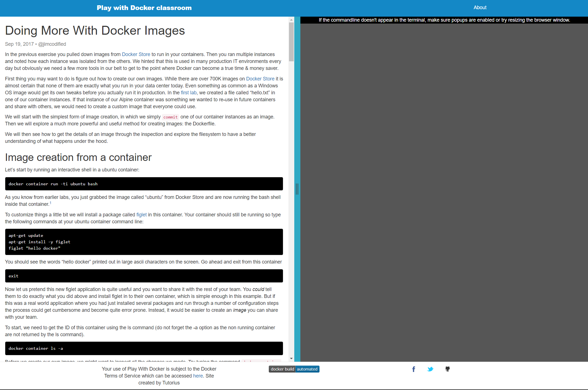Open the Twitter bird icon
This screenshot has height=390, width=588.
tap(430, 369)
